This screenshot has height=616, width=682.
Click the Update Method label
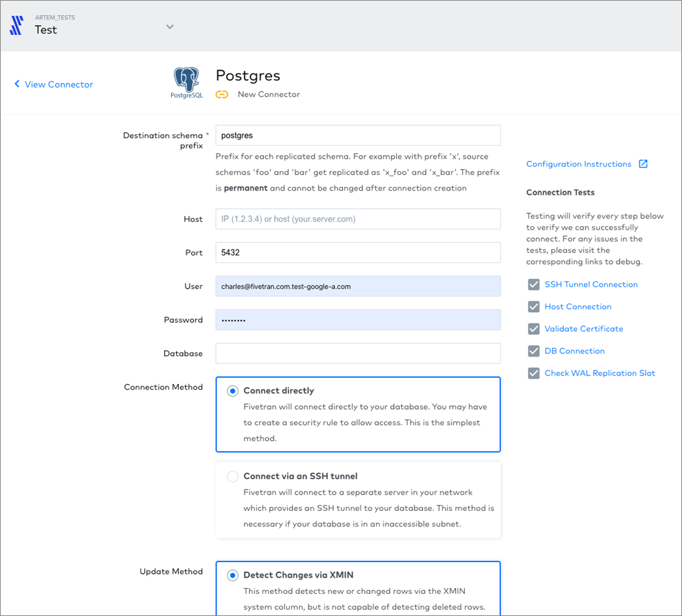tap(171, 572)
